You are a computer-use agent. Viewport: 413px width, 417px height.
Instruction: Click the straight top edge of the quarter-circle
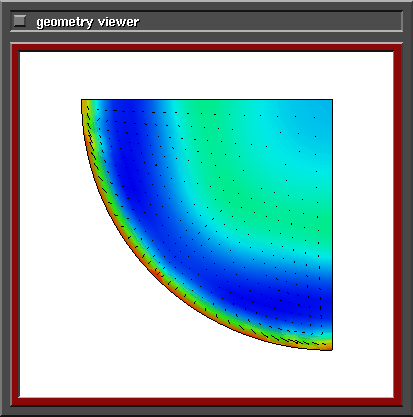(x=207, y=99)
